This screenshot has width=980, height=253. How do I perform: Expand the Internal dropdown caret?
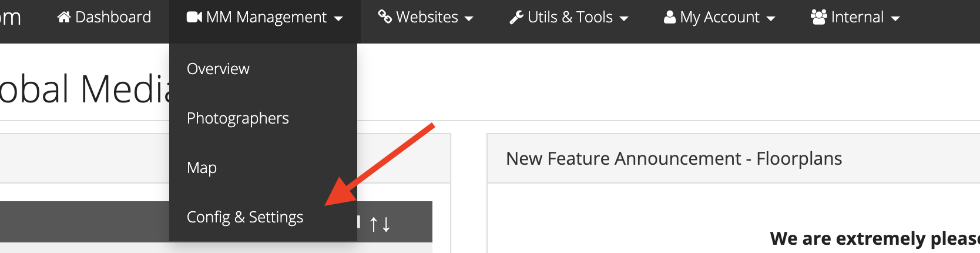click(x=895, y=19)
